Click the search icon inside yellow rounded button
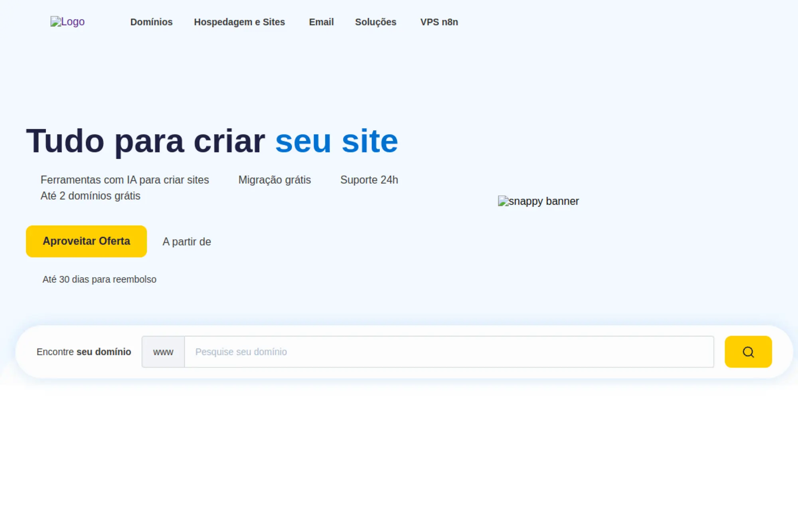798x532 pixels. [x=748, y=352]
